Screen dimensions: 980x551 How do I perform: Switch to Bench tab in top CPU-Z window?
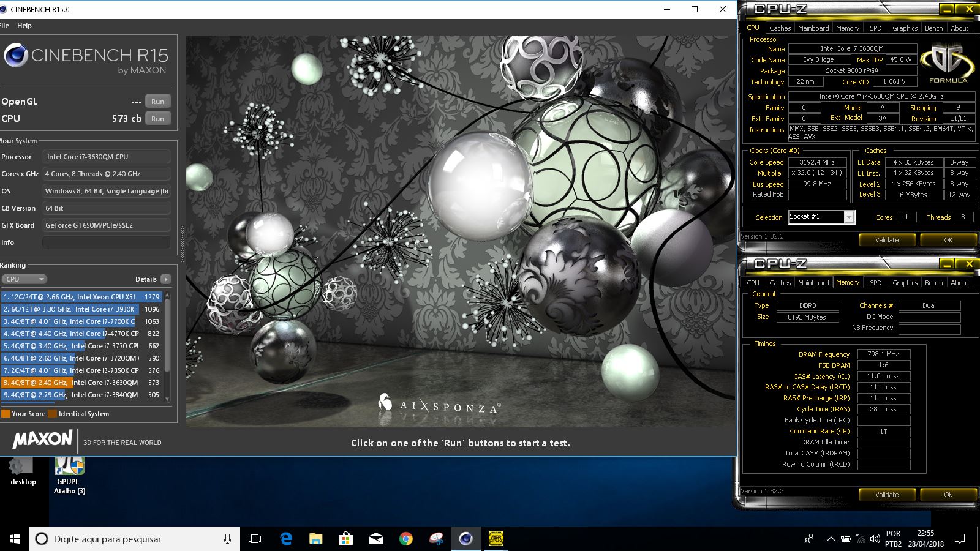[x=933, y=28]
